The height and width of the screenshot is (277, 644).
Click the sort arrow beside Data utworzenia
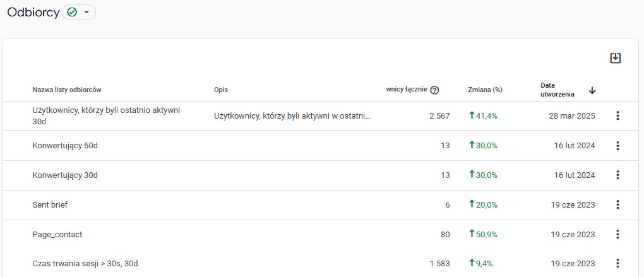[x=592, y=90]
